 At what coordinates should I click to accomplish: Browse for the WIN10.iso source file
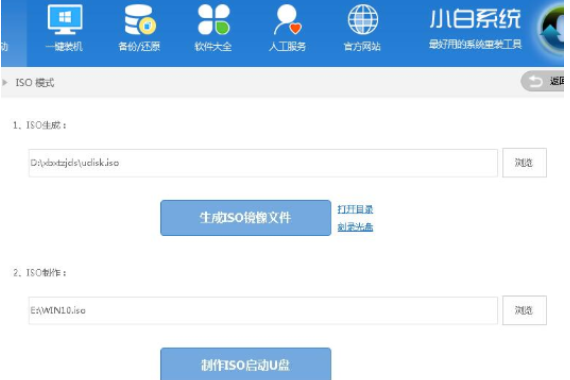[524, 310]
